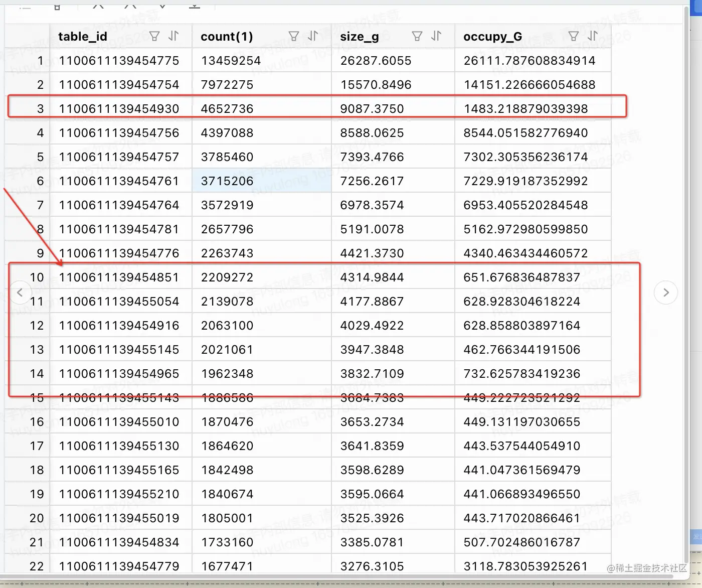Select occupy_G cell 628.858803897164
The width and height of the screenshot is (702, 588).
[x=533, y=326]
